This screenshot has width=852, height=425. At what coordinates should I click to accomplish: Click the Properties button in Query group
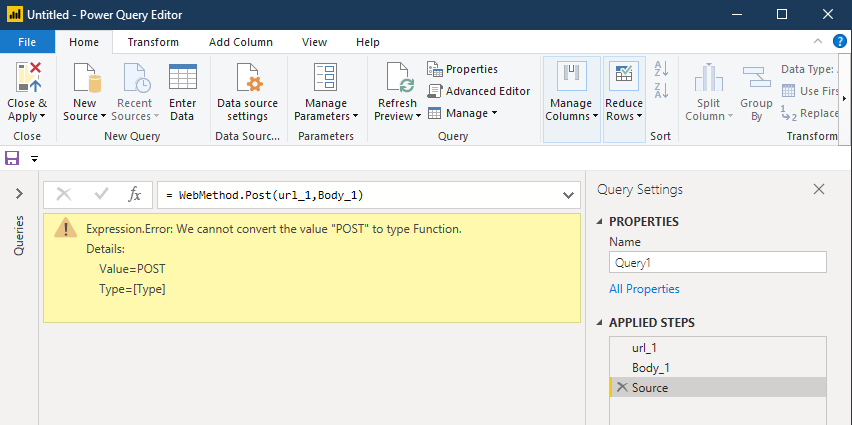[462, 69]
